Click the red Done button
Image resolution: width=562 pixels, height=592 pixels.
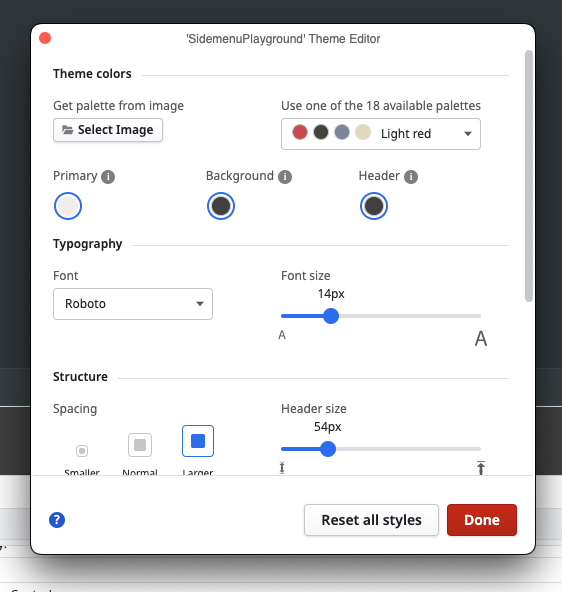click(x=482, y=520)
